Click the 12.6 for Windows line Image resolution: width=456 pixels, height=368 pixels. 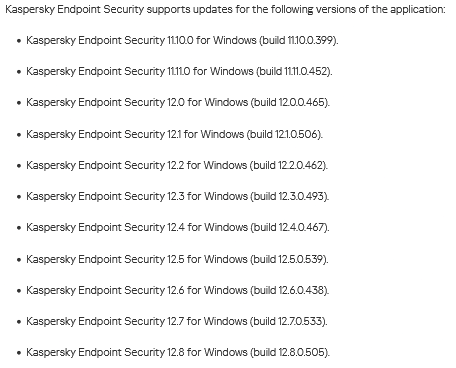178,290
